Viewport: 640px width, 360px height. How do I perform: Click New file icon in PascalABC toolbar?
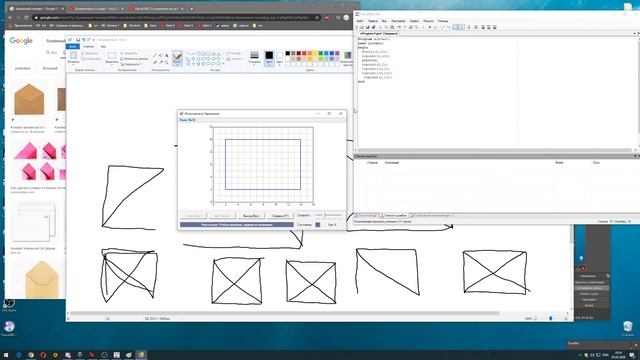[x=356, y=27]
